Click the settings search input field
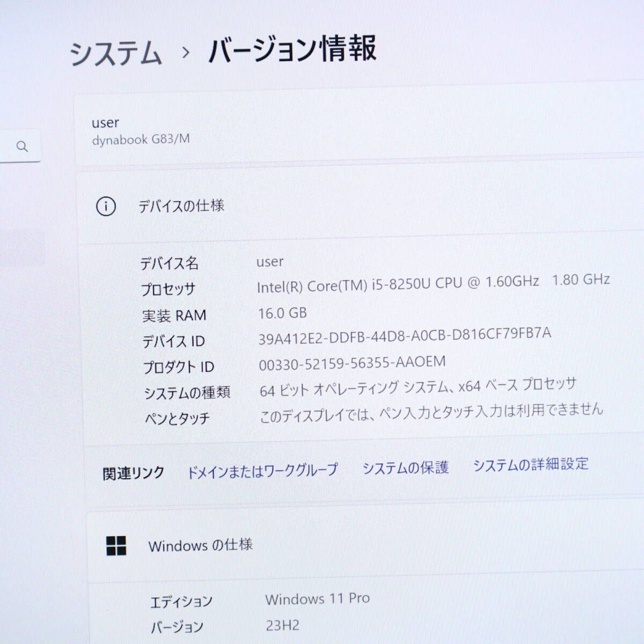This screenshot has width=644, height=644. point(20,145)
